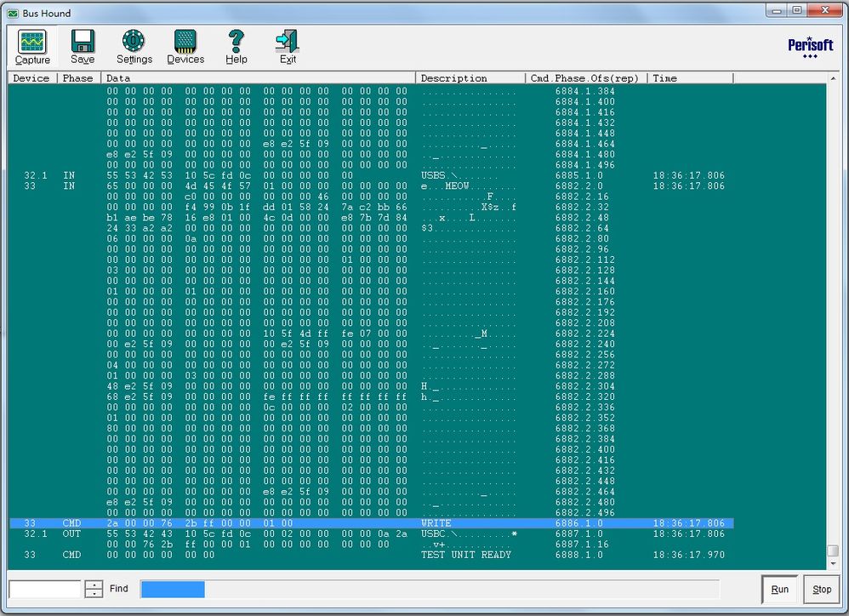Click the Data column header

[x=258, y=78]
